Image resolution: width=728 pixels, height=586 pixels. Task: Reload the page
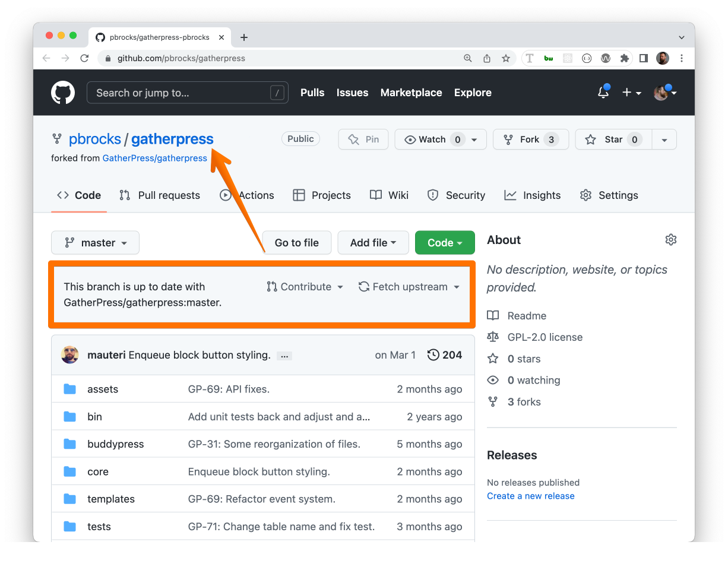click(x=84, y=58)
